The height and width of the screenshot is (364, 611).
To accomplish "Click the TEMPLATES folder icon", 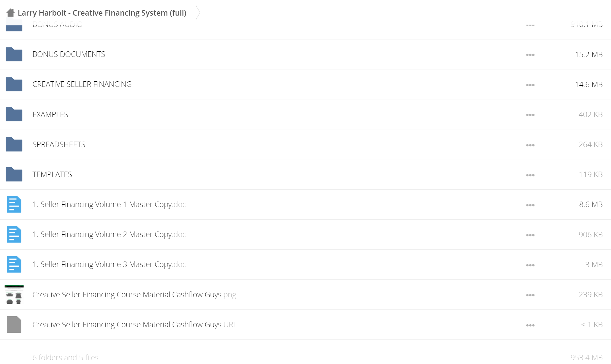I will 14,174.
